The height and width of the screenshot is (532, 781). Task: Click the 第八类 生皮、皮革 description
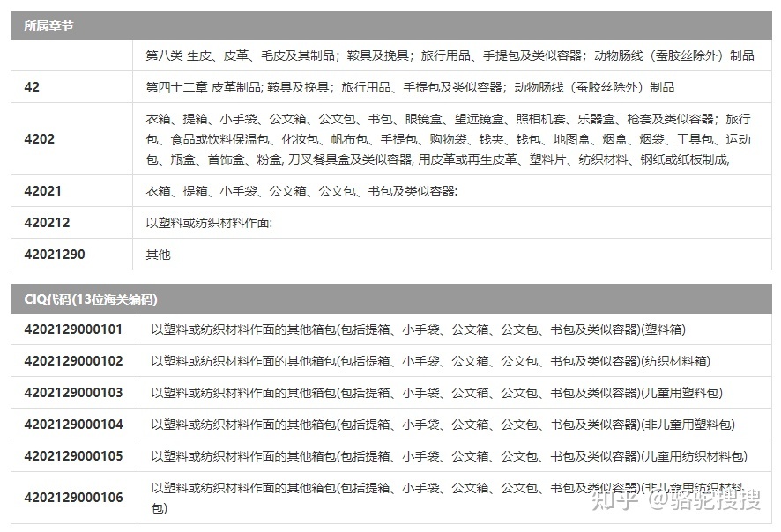(450, 55)
